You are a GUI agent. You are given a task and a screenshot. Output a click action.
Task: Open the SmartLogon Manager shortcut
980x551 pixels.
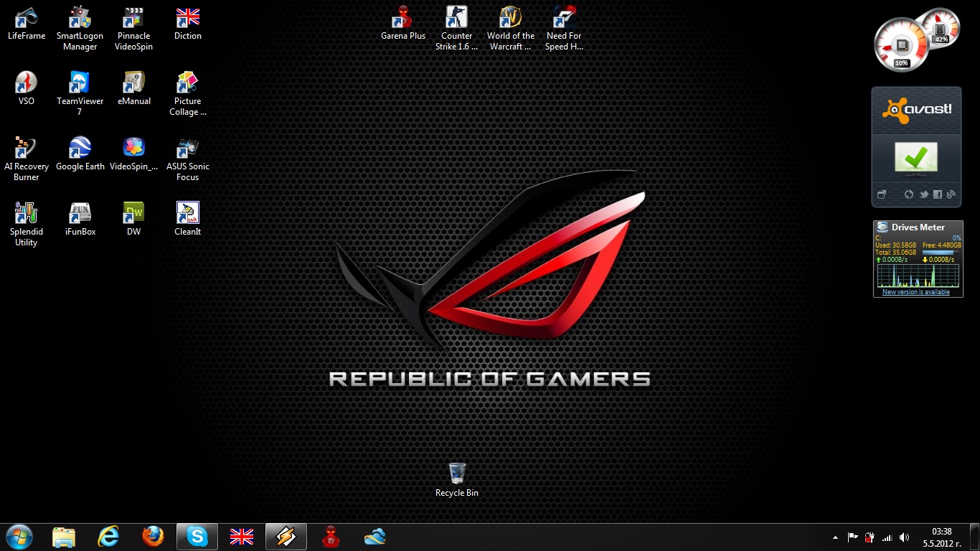click(80, 28)
